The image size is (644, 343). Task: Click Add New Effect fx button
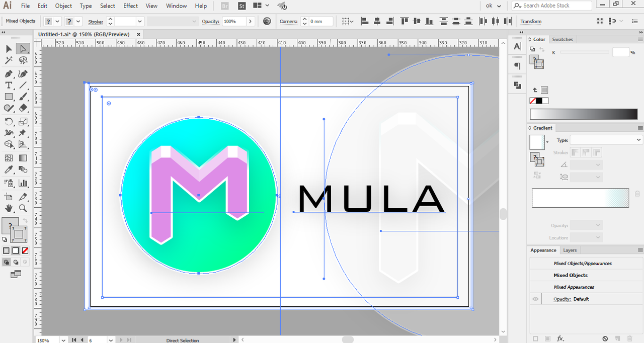tap(560, 338)
